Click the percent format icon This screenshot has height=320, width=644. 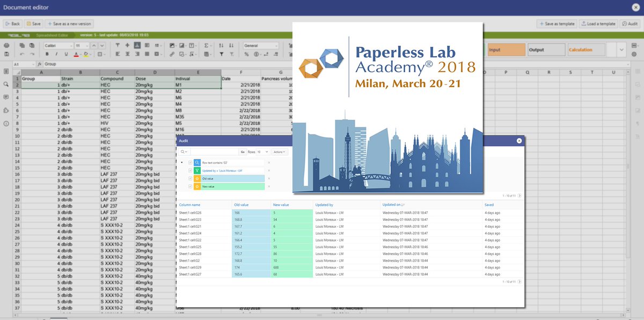pyautogui.click(x=246, y=54)
